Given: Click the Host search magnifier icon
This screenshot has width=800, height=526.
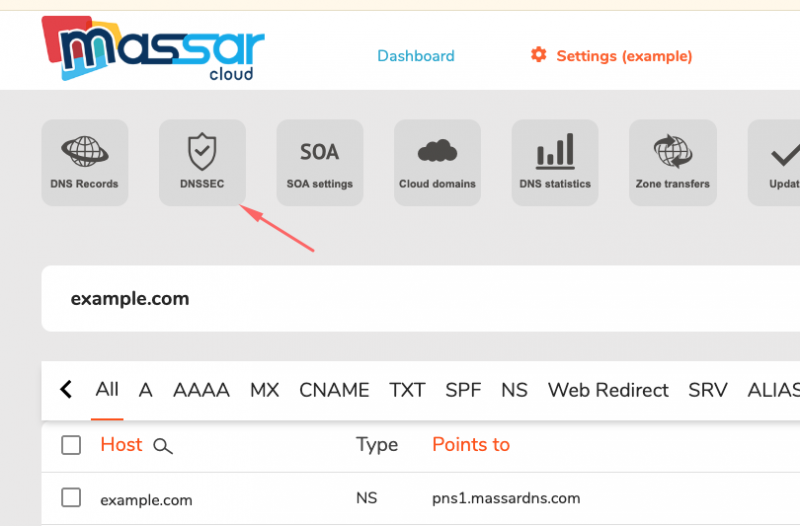Looking at the screenshot, I should coord(163,446).
